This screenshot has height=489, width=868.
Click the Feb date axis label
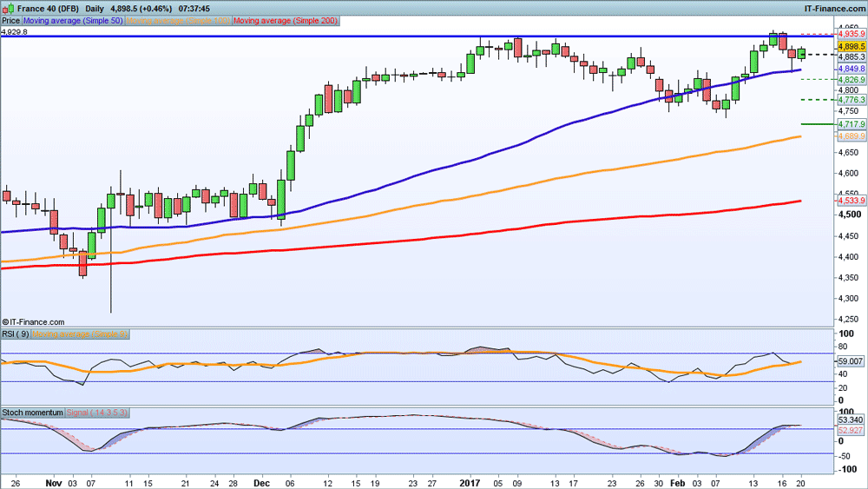click(678, 483)
